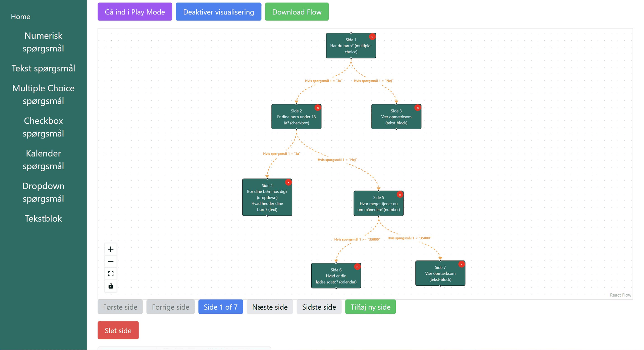This screenshot has height=350, width=644.
Task: Enter Play Mode
Action: 135,11
